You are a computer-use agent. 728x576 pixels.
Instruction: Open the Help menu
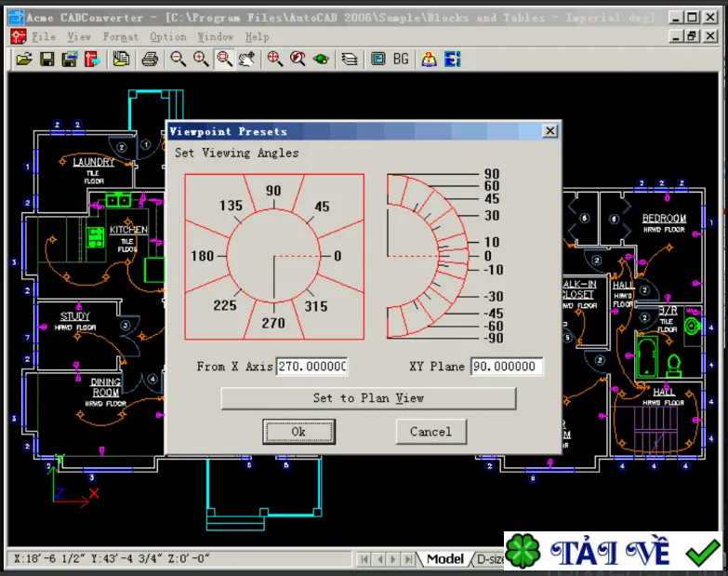[x=258, y=36]
